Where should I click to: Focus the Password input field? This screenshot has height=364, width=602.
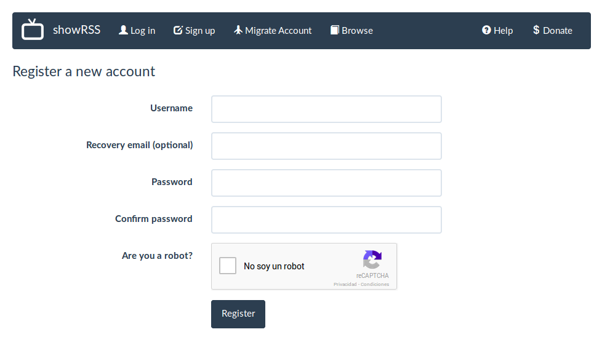click(x=326, y=183)
